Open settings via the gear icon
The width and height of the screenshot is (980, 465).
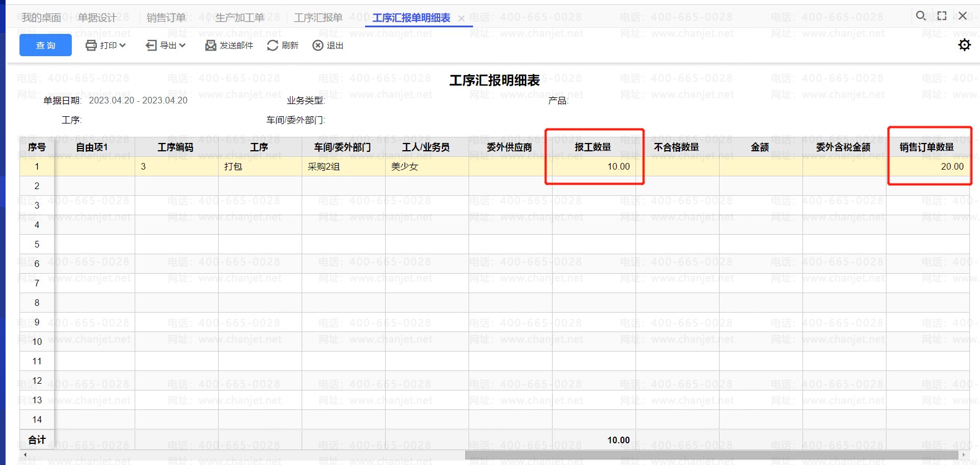(964, 45)
